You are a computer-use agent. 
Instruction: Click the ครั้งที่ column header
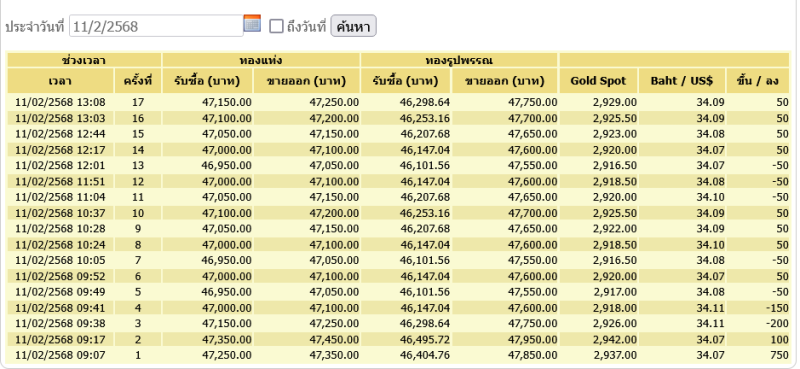(x=138, y=81)
